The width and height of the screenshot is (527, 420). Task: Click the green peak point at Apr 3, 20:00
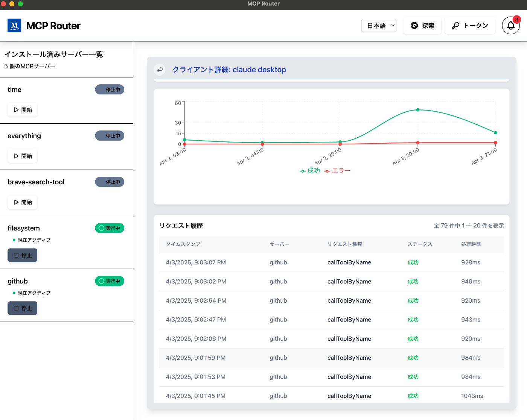tap(418, 110)
